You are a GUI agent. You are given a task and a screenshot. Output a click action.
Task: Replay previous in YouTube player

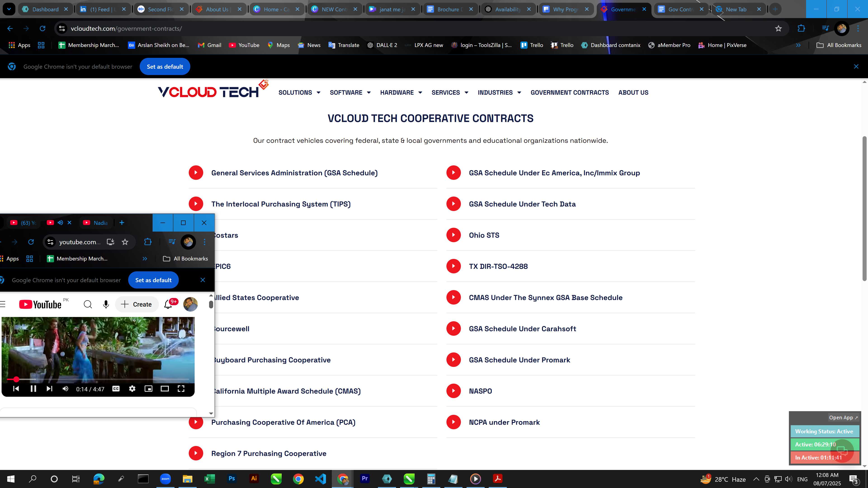pos(16,389)
